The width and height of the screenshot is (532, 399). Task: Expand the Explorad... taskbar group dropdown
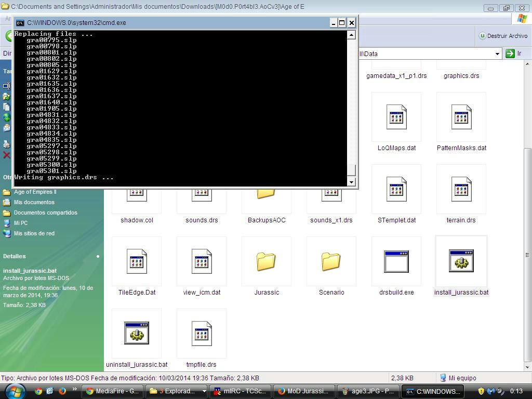coord(204,391)
